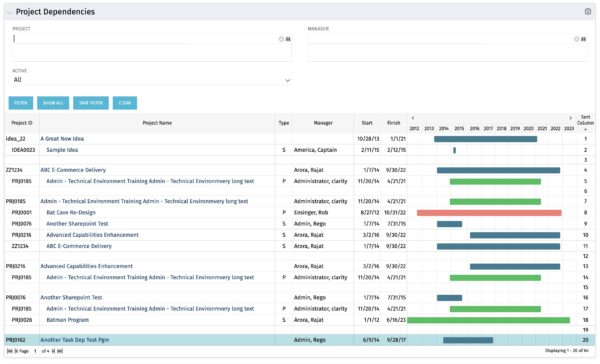Click the project ID PRJ0026
The height and width of the screenshot is (364, 600).
(x=22, y=320)
